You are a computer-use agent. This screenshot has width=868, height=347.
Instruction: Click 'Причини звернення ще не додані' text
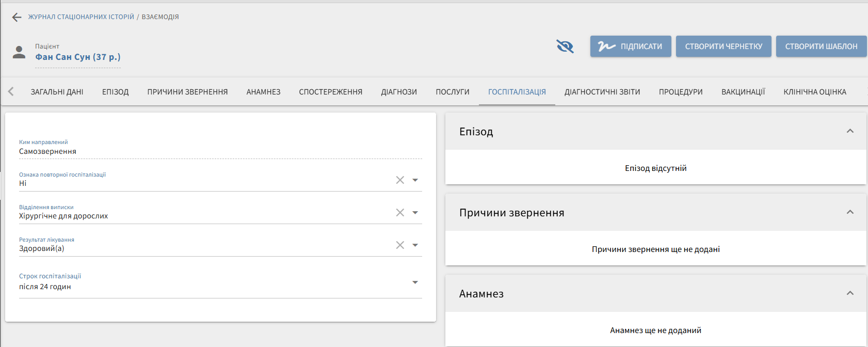(x=655, y=249)
